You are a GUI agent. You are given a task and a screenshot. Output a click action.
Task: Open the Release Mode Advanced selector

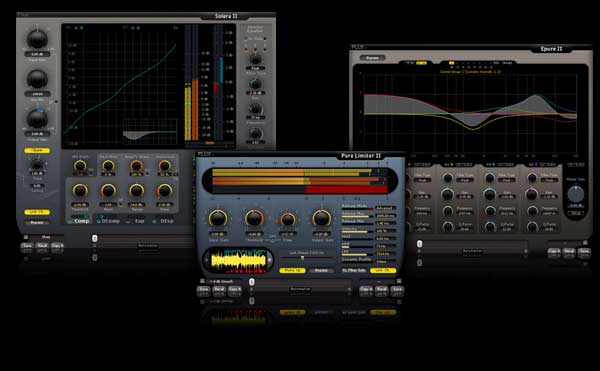pyautogui.click(x=385, y=208)
